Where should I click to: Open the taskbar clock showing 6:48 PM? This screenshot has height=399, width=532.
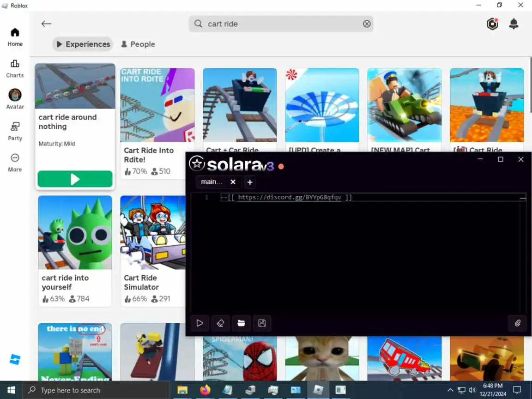pos(493,390)
